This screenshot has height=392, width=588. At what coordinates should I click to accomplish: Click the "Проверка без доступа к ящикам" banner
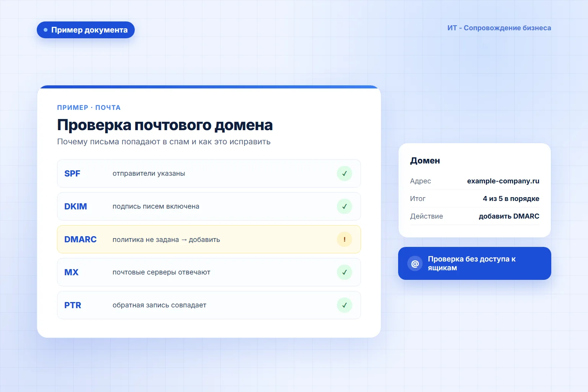[x=475, y=263]
